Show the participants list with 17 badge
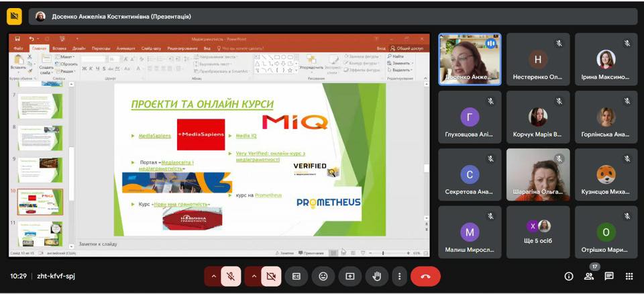This screenshot has height=294, width=644. click(x=589, y=277)
